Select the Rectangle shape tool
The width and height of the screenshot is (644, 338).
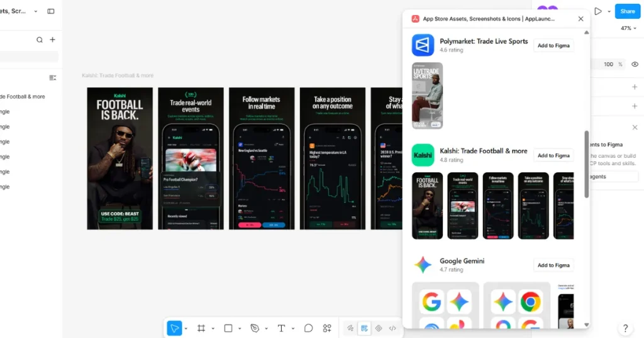(228, 328)
